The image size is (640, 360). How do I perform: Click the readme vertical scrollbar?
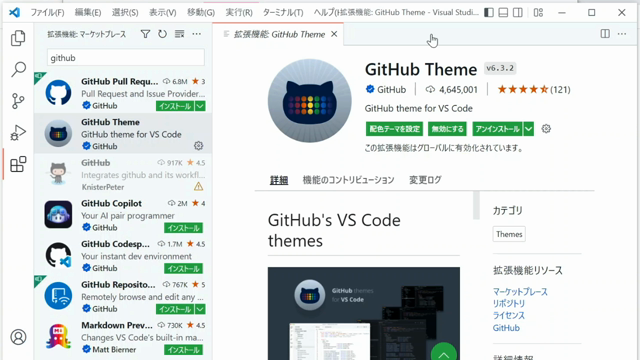coord(476,205)
